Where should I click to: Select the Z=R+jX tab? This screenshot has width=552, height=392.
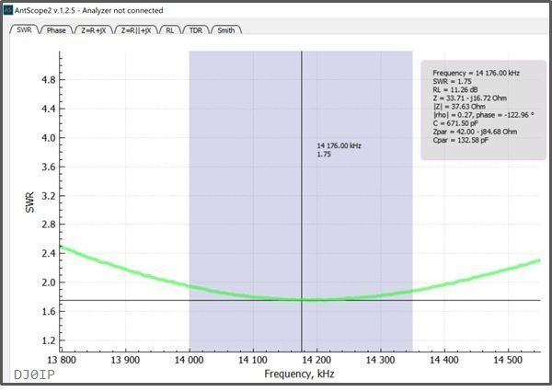tap(93, 30)
